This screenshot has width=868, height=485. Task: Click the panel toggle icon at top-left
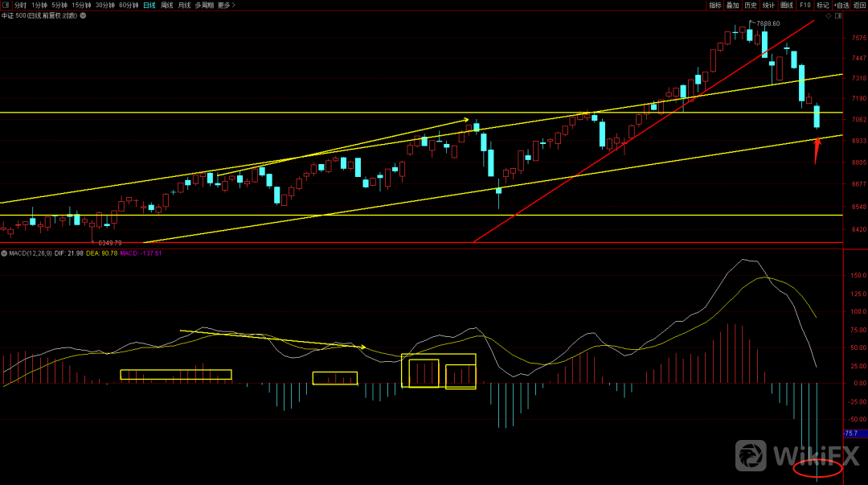coord(5,5)
